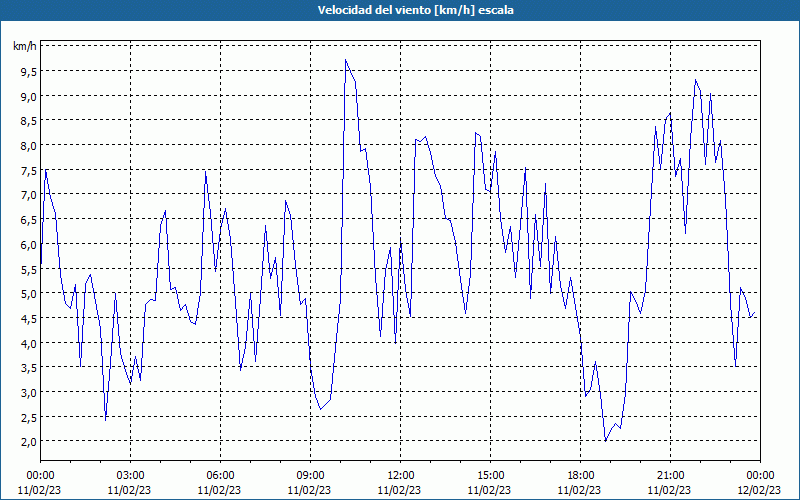800x500 pixels.
Task: Click the '11/02/23' date under '21:00'
Action: (x=669, y=490)
